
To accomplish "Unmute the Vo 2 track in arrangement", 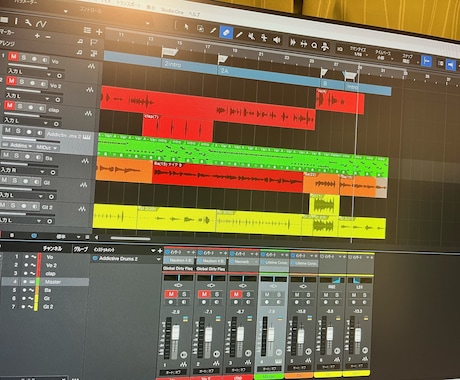I will tap(11, 81).
